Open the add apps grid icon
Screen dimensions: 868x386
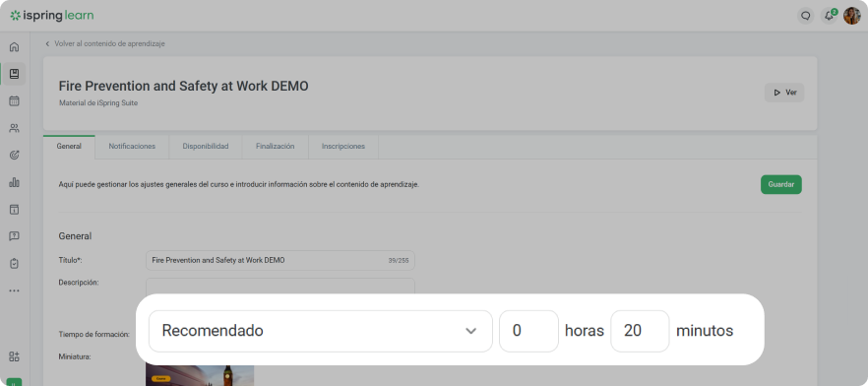point(15,356)
